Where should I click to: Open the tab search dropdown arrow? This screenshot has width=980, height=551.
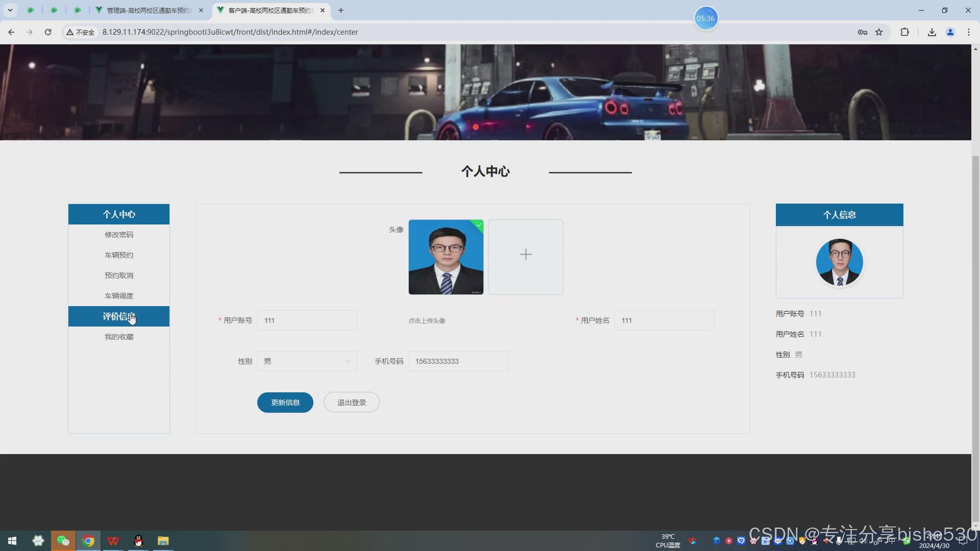10,10
